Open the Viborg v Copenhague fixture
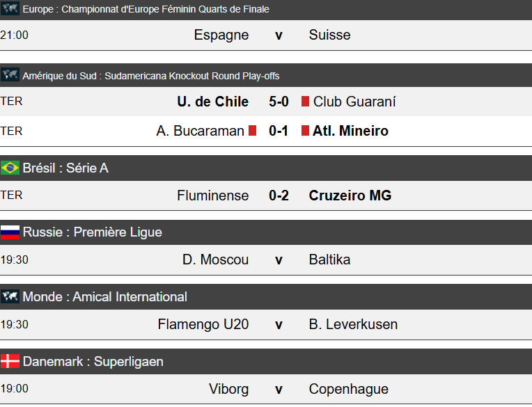This screenshot has height=407, width=532. [279, 389]
